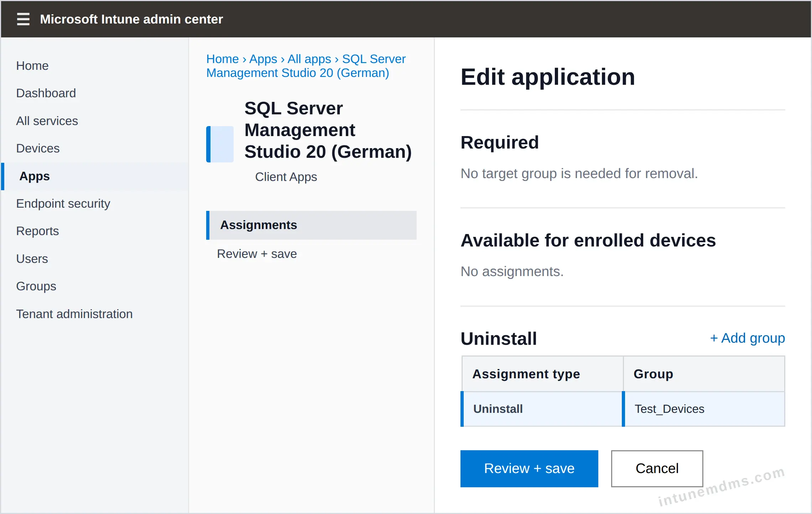Screen dimensions: 812x514
Task: Click the Client Apps subtitle text
Action: 286,177
